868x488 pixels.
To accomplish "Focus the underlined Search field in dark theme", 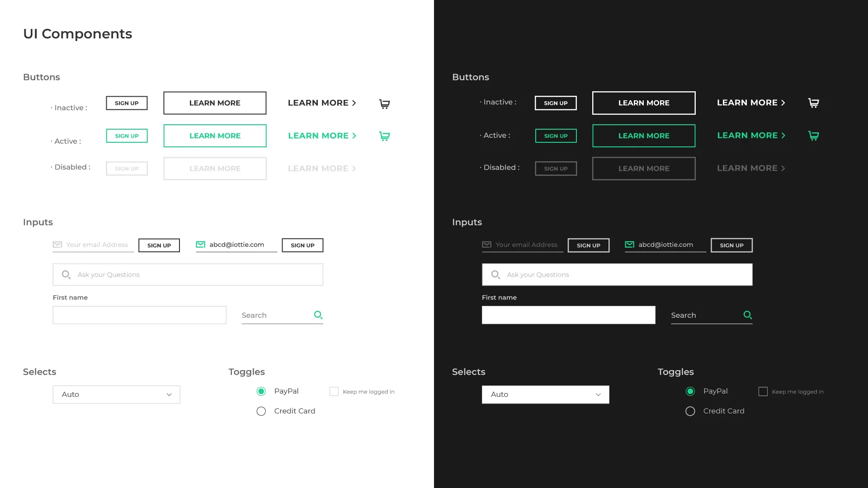I will coord(712,315).
